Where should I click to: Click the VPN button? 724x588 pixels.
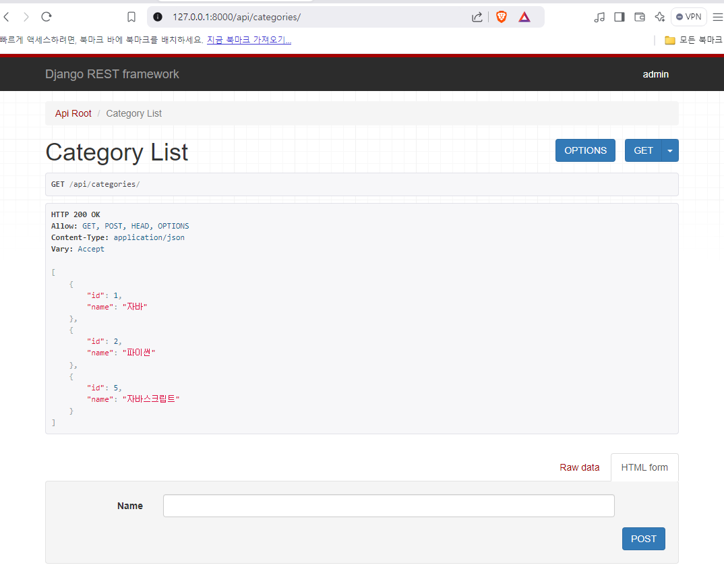click(x=688, y=17)
